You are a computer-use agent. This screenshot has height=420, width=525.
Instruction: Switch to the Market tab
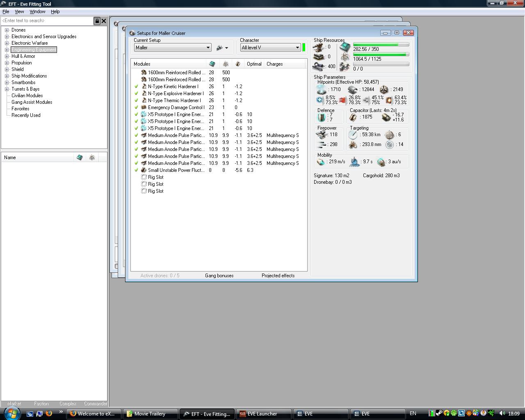(14, 404)
